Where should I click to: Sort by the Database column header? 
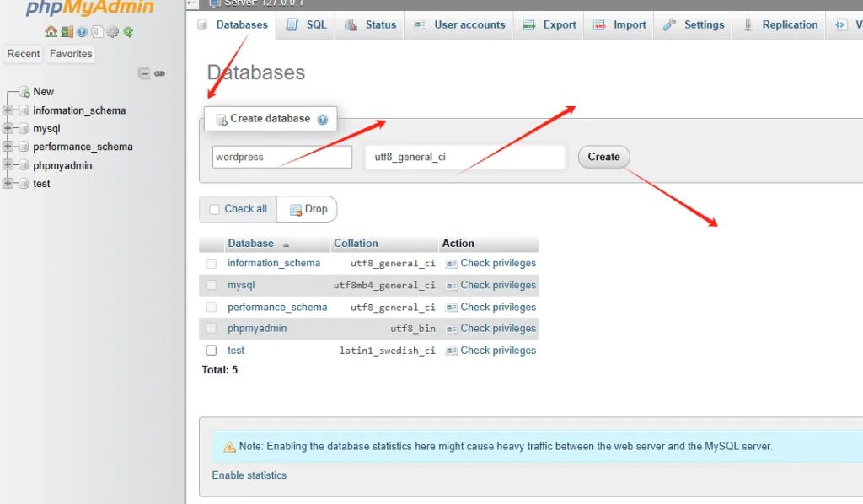point(250,244)
